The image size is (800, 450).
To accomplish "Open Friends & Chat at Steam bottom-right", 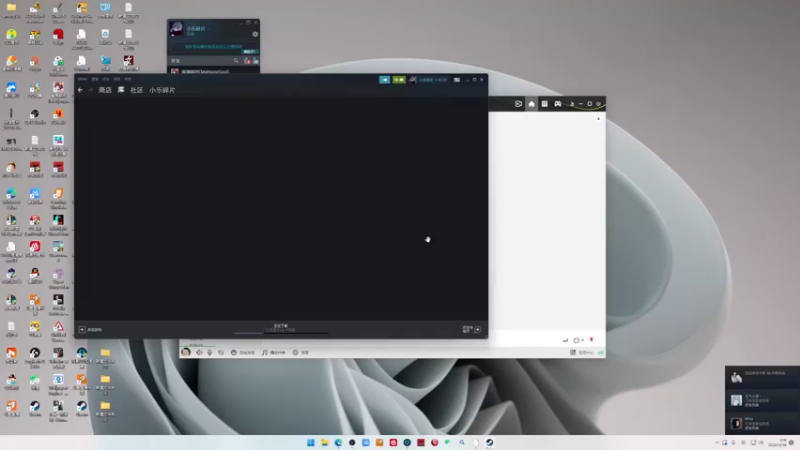I will tap(472, 329).
